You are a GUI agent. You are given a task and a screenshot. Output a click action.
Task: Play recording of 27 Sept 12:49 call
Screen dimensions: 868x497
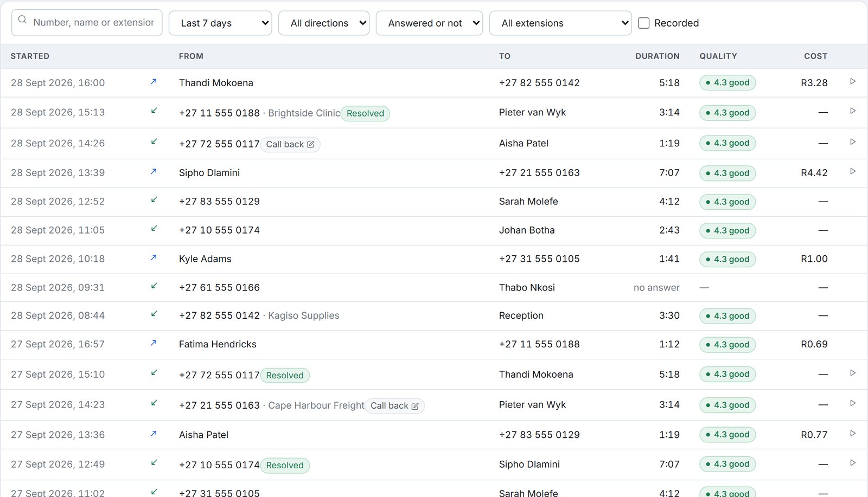[853, 463]
